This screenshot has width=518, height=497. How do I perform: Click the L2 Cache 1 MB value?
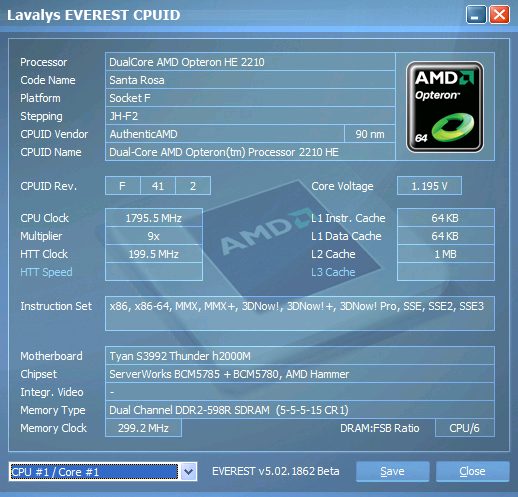pos(446,254)
